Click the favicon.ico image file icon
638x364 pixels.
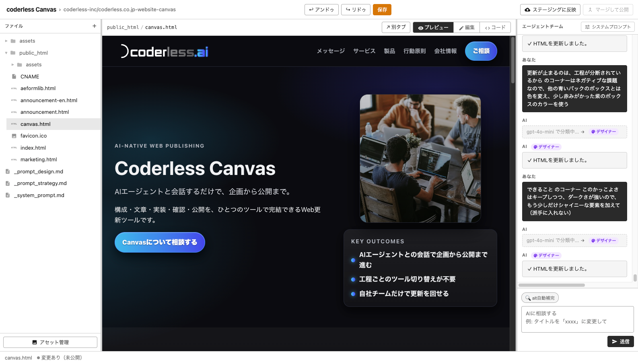click(x=14, y=136)
